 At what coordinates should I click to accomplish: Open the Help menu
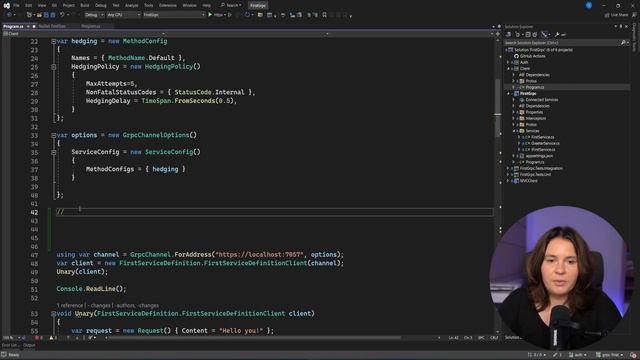point(207,5)
